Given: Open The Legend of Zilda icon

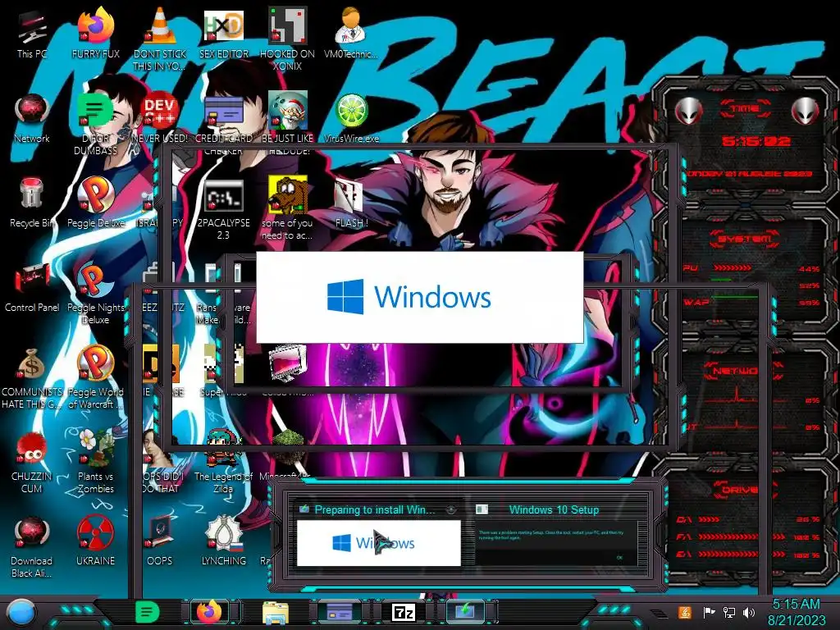Looking at the screenshot, I should [x=223, y=462].
